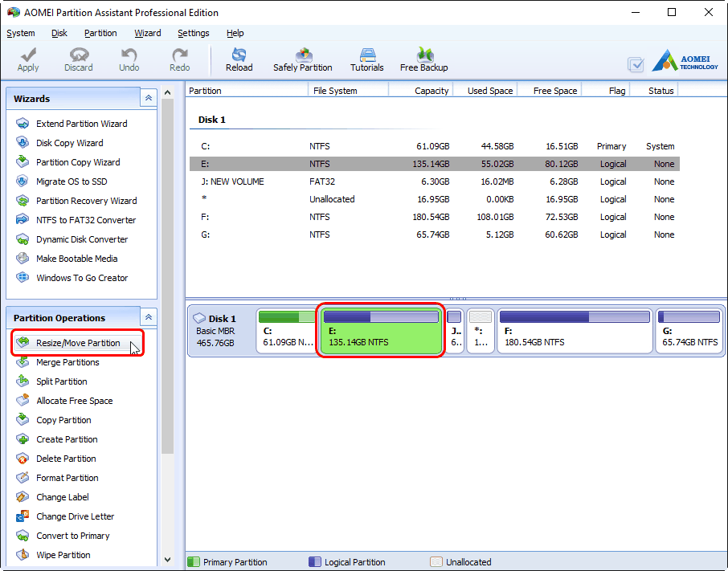Launch Free Backup from the toolbar
728x571 pixels.
[x=423, y=59]
